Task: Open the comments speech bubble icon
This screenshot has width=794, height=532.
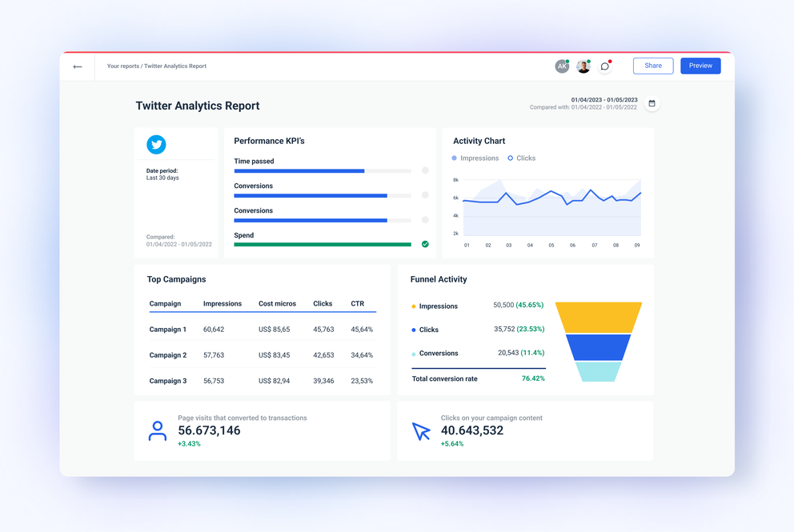Action: pyautogui.click(x=604, y=66)
